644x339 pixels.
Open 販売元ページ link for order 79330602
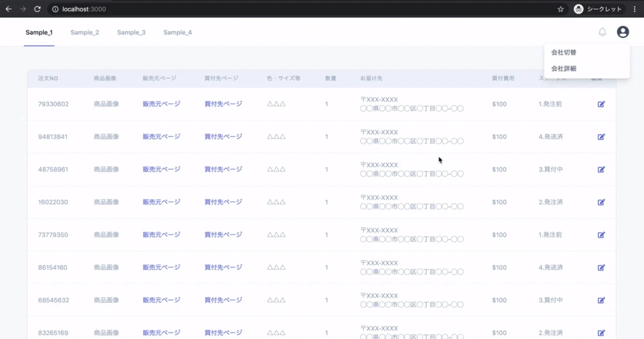[x=162, y=104]
